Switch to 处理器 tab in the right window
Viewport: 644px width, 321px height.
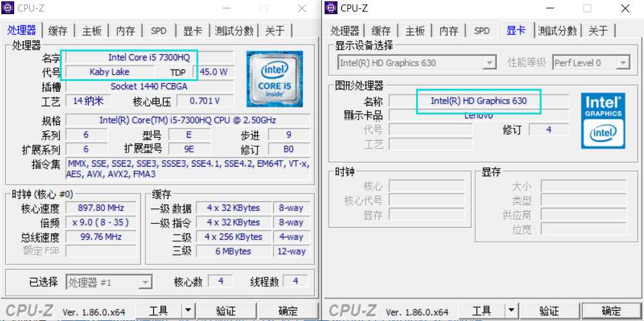(x=345, y=30)
